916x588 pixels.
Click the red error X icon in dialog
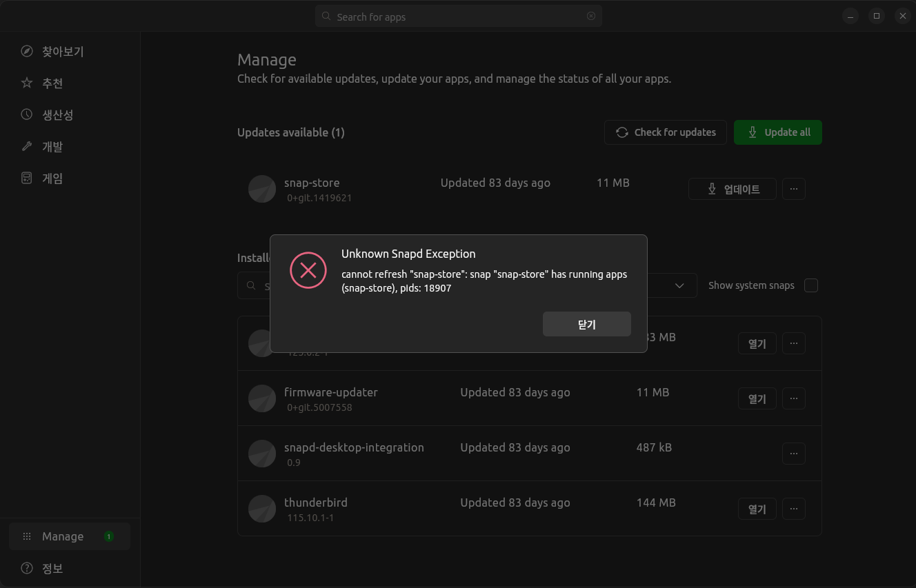[x=308, y=270]
